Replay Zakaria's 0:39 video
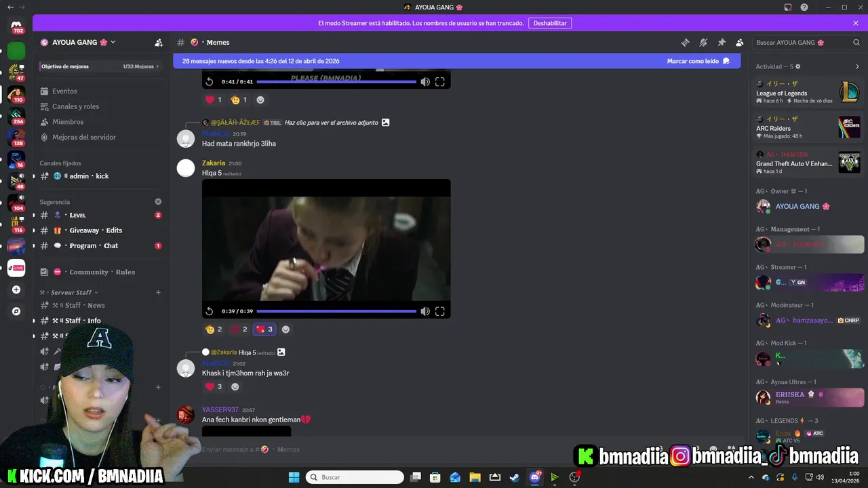Viewport: 868px width, 488px height. [210, 311]
